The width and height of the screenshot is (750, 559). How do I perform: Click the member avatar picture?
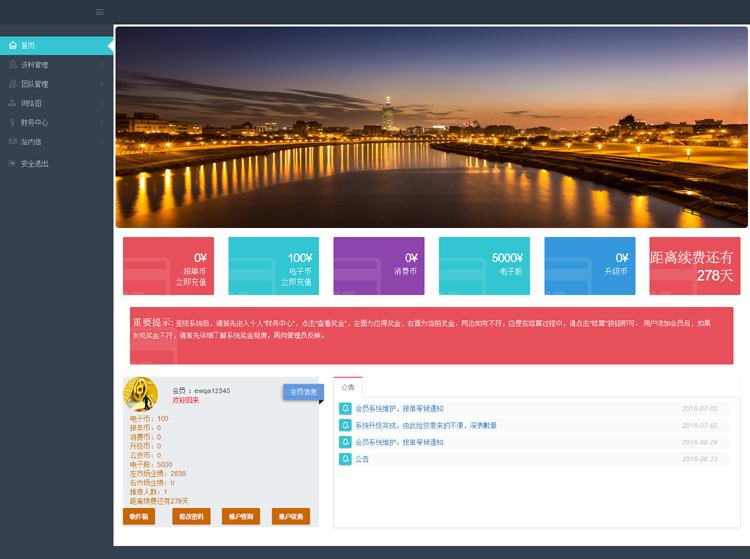tap(141, 394)
